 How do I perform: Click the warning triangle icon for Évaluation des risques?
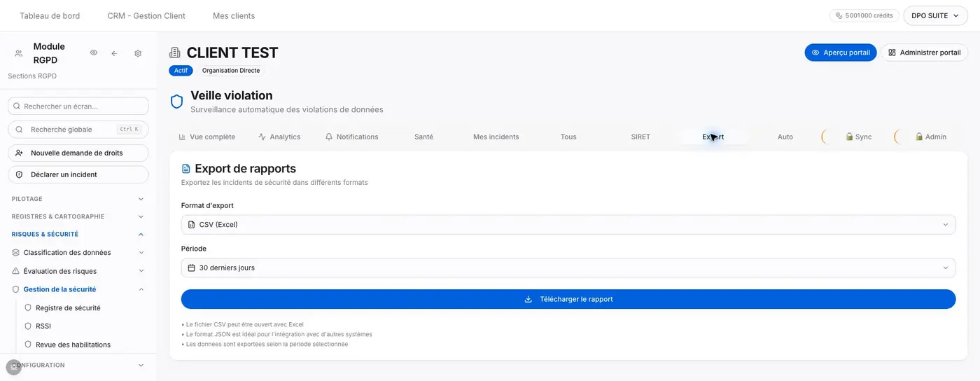(x=16, y=271)
